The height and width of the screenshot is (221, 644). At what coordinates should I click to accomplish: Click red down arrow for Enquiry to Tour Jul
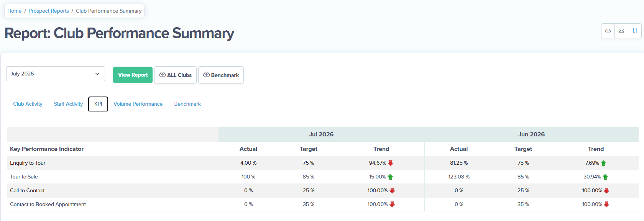pos(391,163)
